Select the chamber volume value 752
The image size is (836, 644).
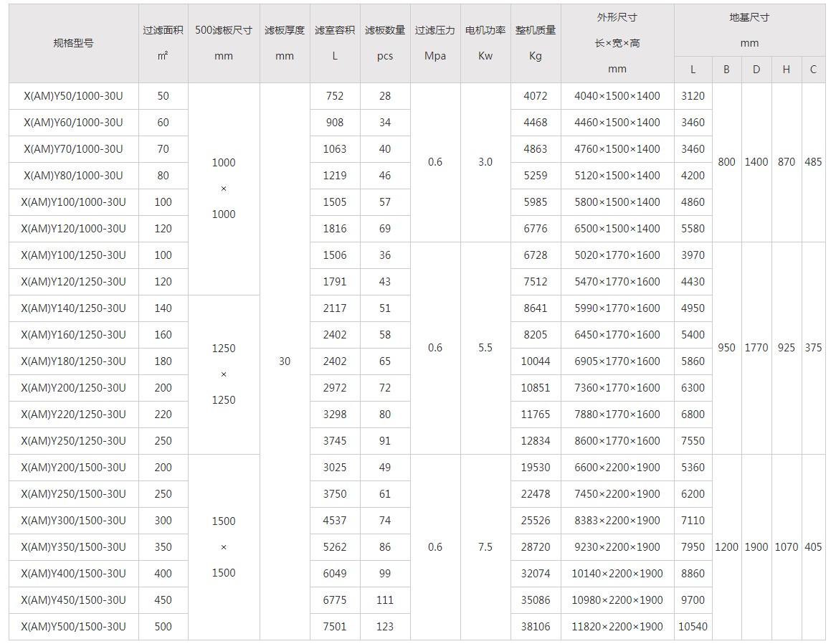[x=335, y=96]
